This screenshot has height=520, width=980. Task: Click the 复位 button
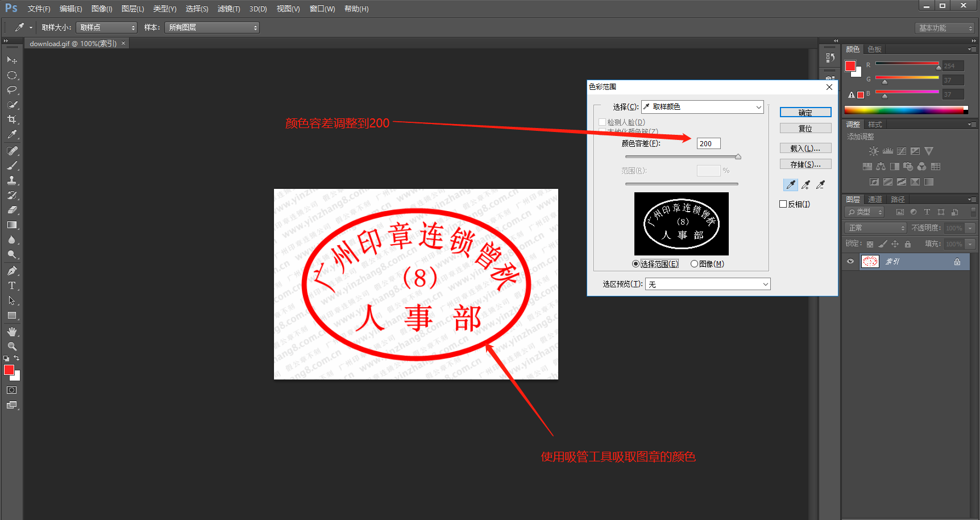point(805,129)
